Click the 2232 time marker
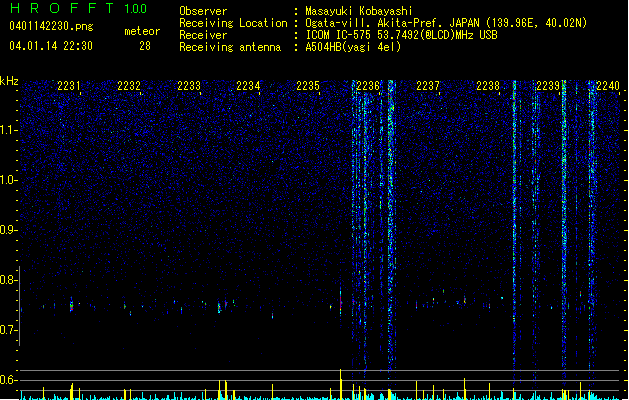 [129, 86]
